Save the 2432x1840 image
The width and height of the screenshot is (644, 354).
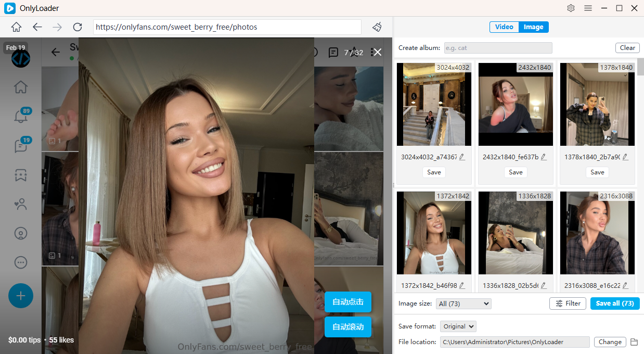tap(516, 172)
